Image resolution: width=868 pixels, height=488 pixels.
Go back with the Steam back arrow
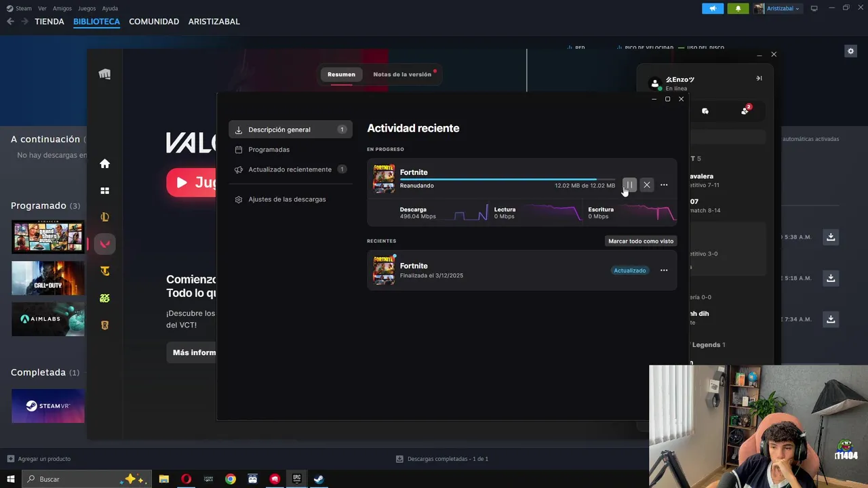point(10,22)
